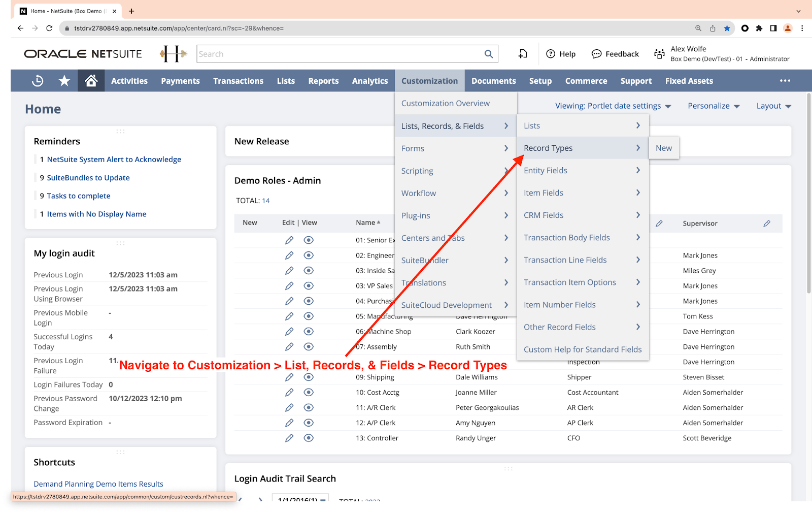The width and height of the screenshot is (812, 514).
Task: Open the Recent Records clock icon
Action: tap(38, 81)
